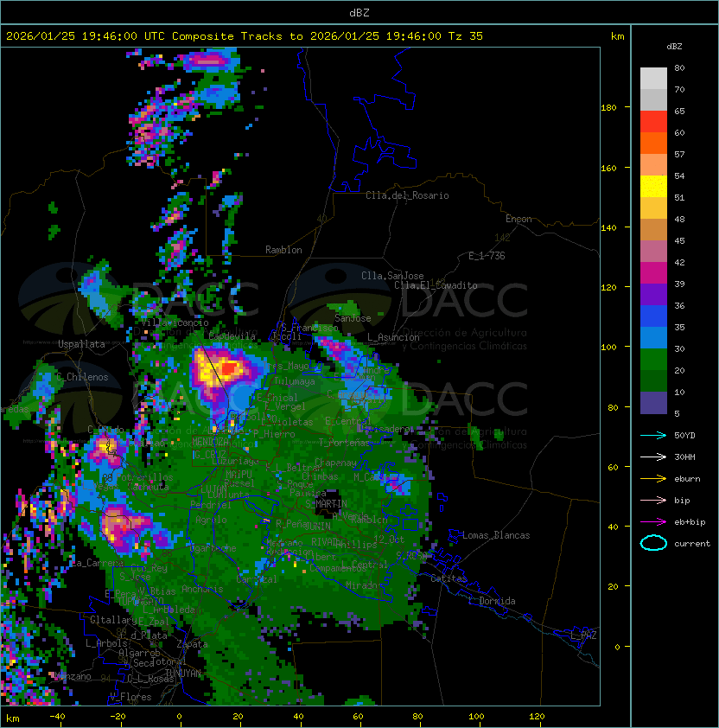Select the purple 36-39 dBZ color band
The width and height of the screenshot is (719, 728).
[653, 295]
